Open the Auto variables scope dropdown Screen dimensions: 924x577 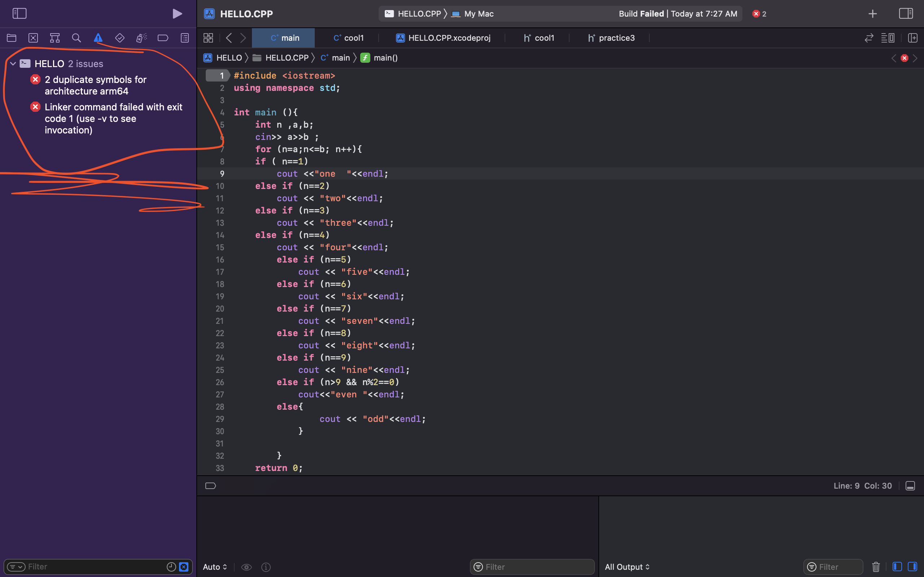(215, 567)
